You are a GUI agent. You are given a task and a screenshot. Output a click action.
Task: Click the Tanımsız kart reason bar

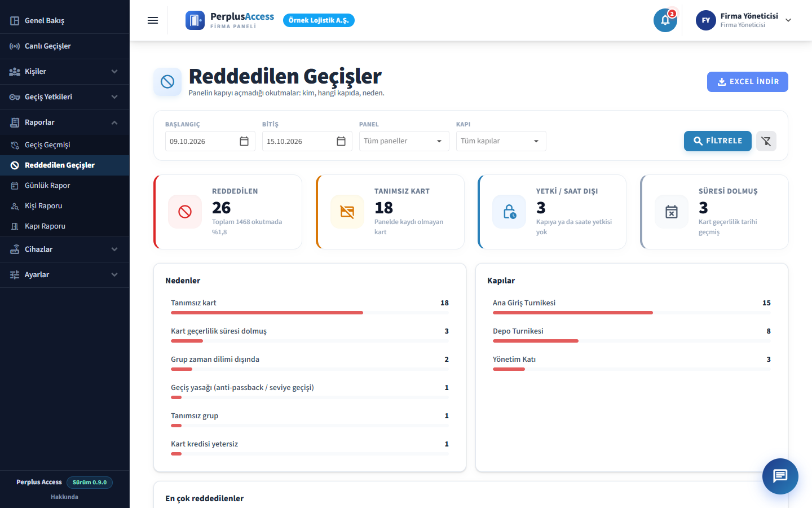tap(310, 313)
